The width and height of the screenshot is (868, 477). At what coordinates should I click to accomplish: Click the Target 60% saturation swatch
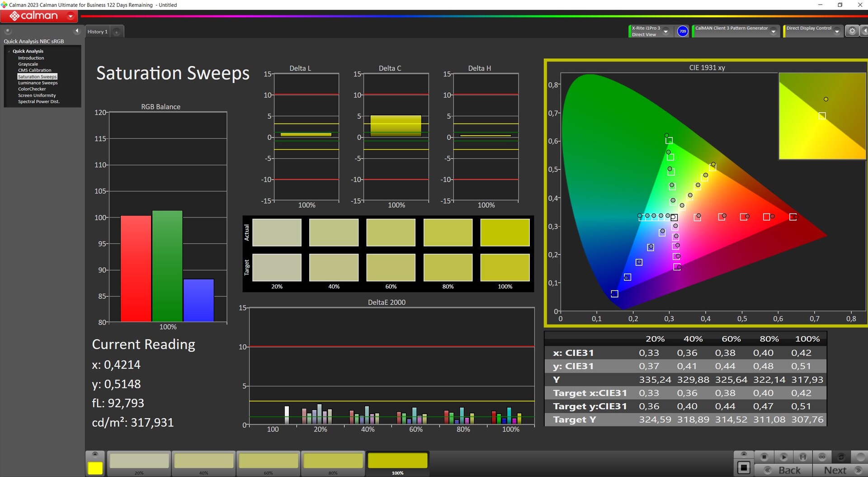click(x=391, y=267)
